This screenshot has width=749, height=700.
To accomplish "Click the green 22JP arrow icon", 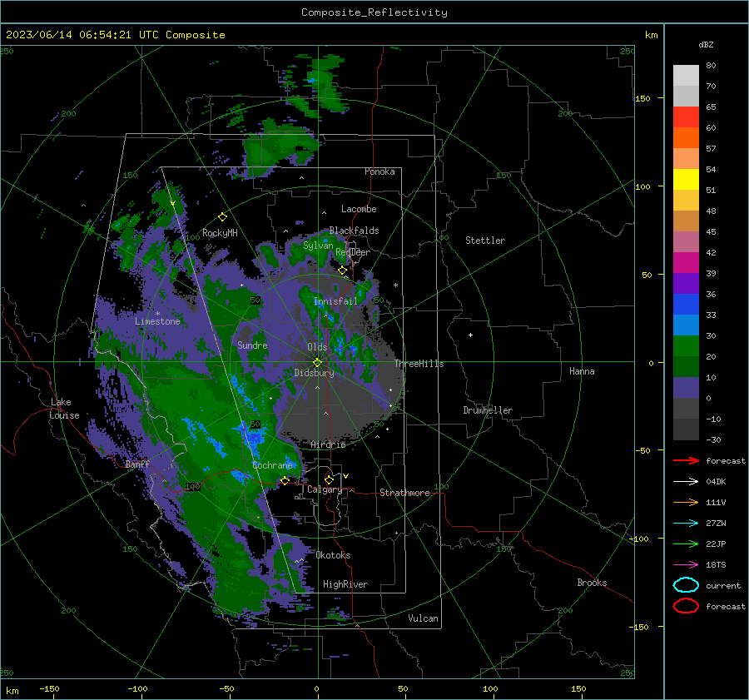I will pos(686,544).
